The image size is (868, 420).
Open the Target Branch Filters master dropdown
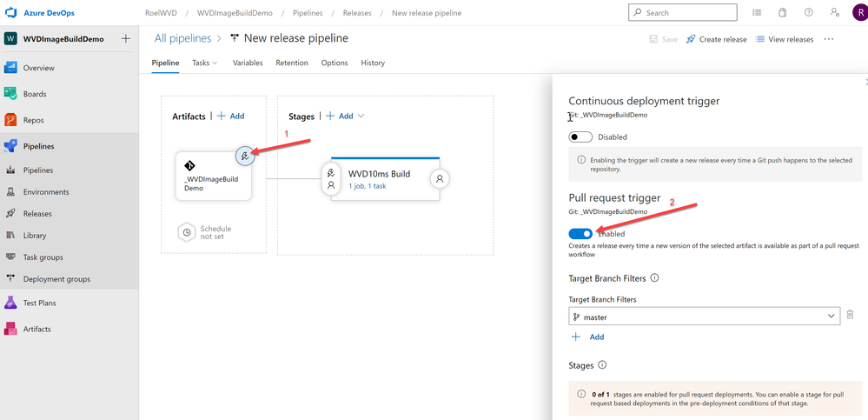tap(704, 317)
